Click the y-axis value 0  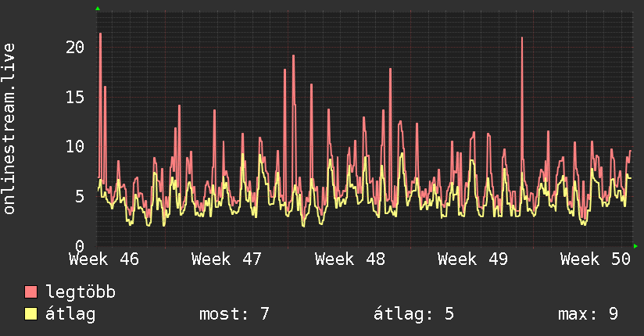coord(80,245)
